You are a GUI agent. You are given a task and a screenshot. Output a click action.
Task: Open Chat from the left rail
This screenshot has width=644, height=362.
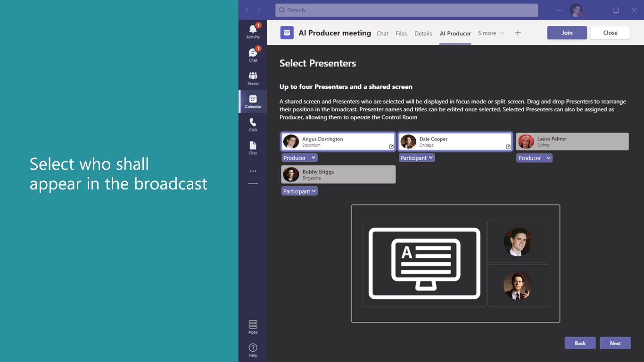click(x=253, y=55)
